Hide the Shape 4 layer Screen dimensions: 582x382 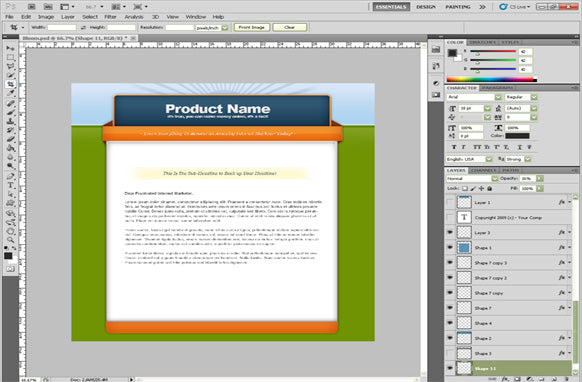450,323
